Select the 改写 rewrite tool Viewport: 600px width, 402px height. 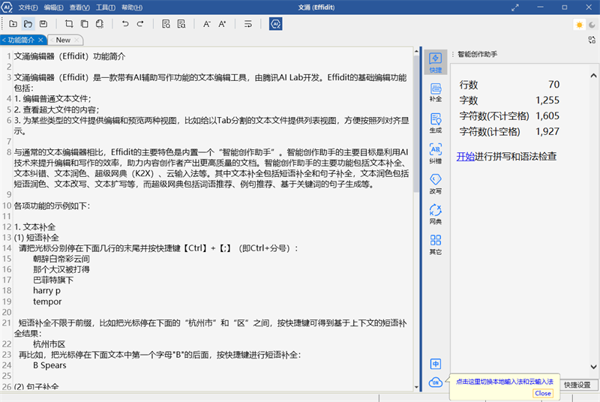[435, 183]
